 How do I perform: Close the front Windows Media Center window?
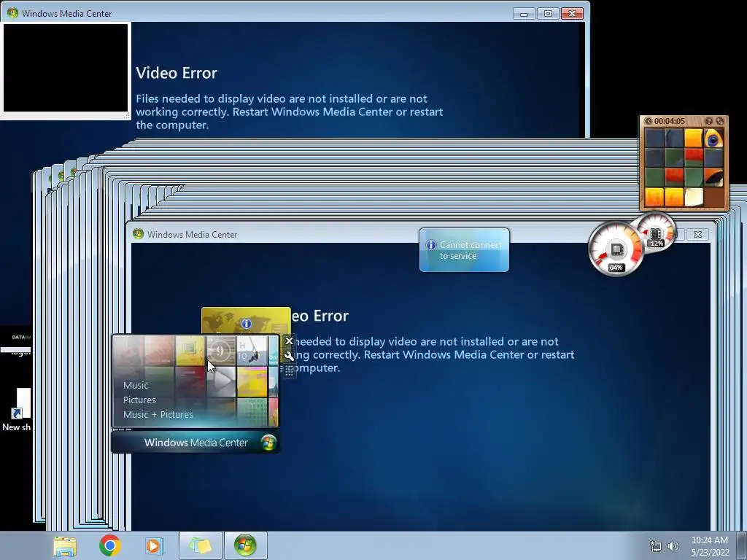tap(697, 234)
